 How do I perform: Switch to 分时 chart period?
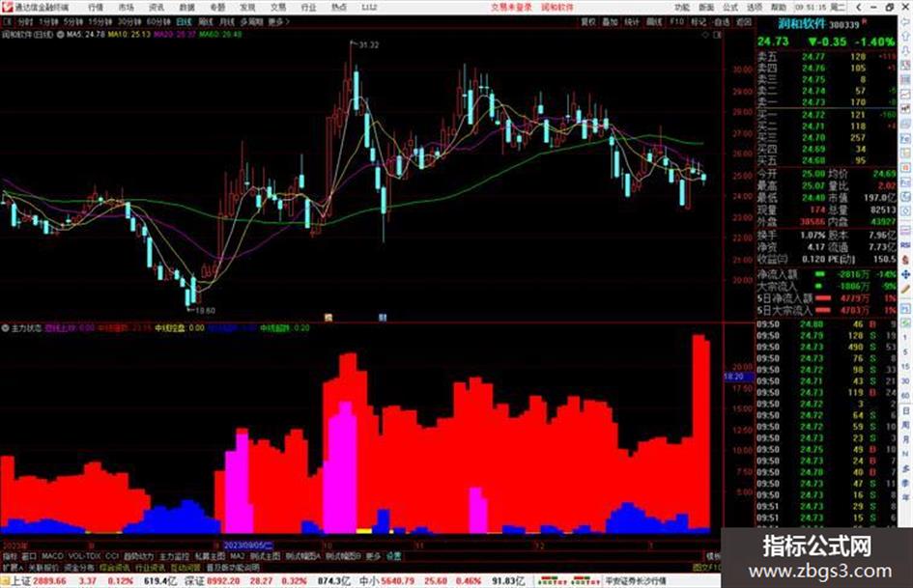[25, 21]
